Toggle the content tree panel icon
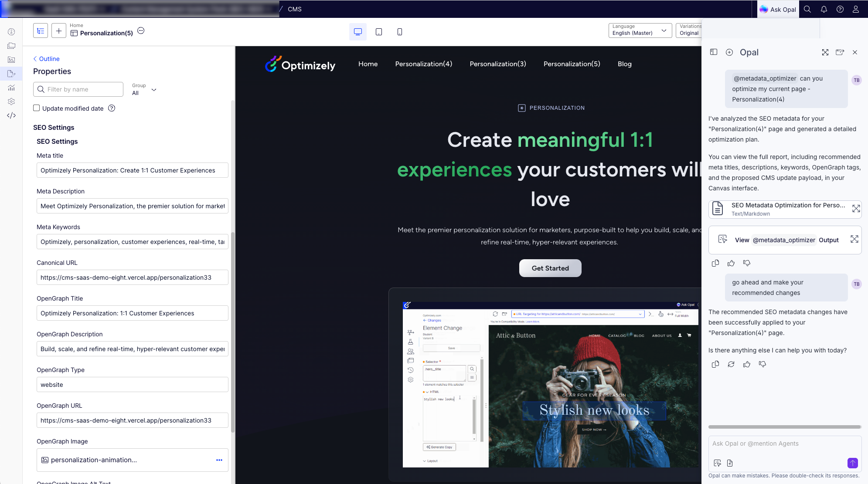The image size is (868, 484). (41, 31)
